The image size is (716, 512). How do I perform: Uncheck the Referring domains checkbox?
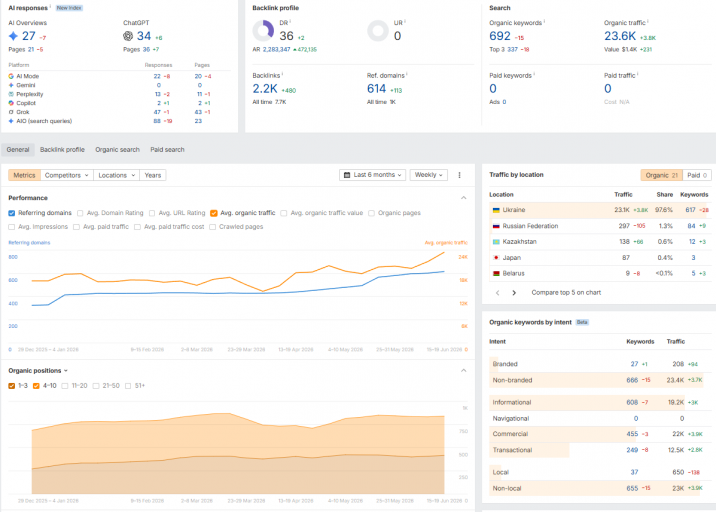pyautogui.click(x=12, y=213)
